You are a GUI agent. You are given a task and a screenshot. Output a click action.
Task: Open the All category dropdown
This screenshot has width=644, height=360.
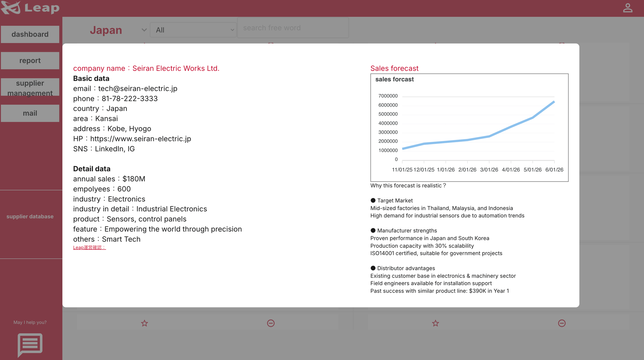pyautogui.click(x=193, y=30)
